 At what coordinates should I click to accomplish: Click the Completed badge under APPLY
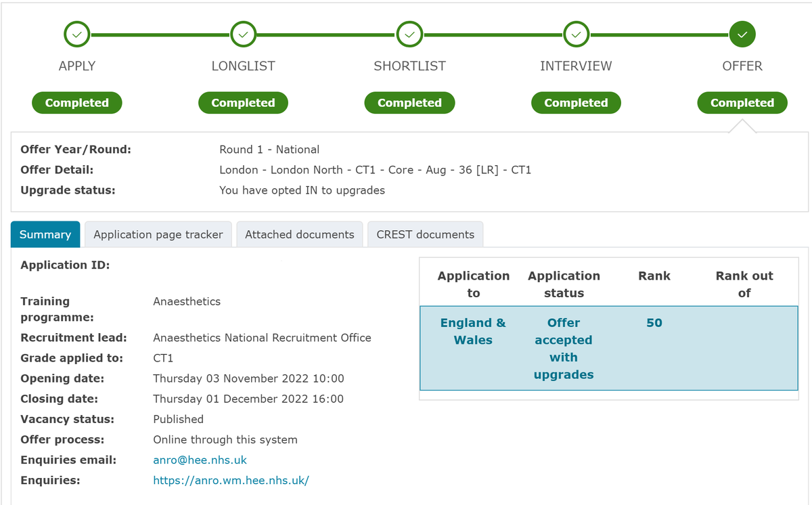pos(77,103)
